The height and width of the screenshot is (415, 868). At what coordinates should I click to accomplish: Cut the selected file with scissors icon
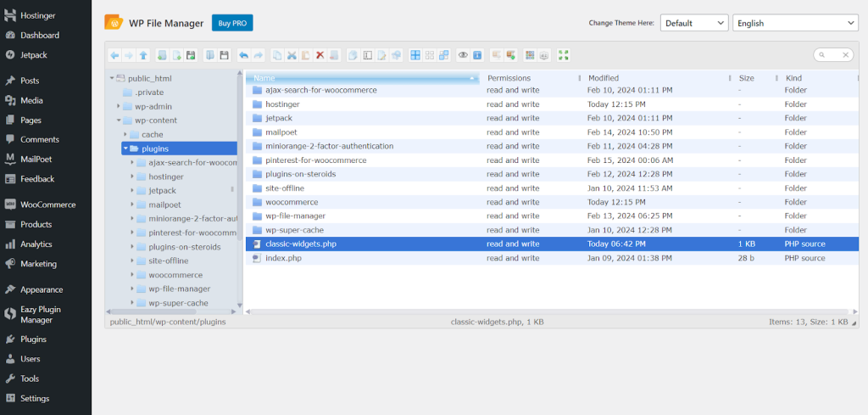[x=292, y=55]
